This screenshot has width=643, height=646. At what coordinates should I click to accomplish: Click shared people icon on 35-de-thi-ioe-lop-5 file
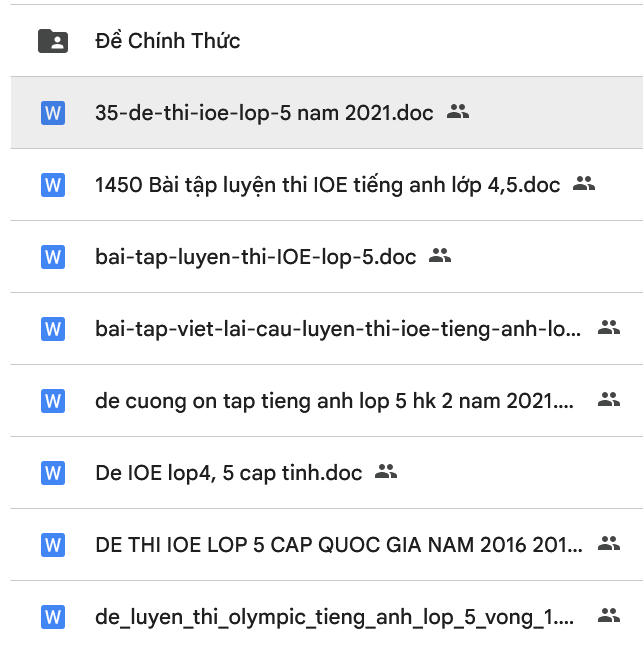(458, 112)
